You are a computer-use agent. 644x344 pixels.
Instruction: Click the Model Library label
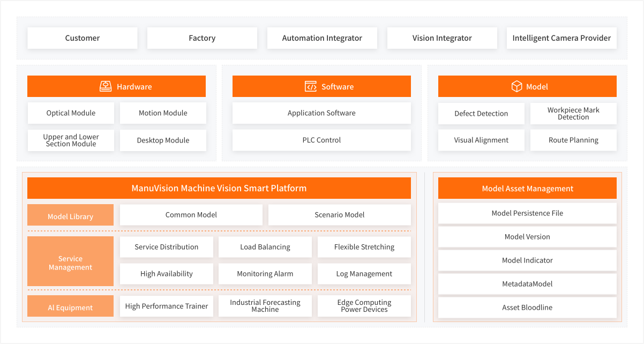pos(71,215)
